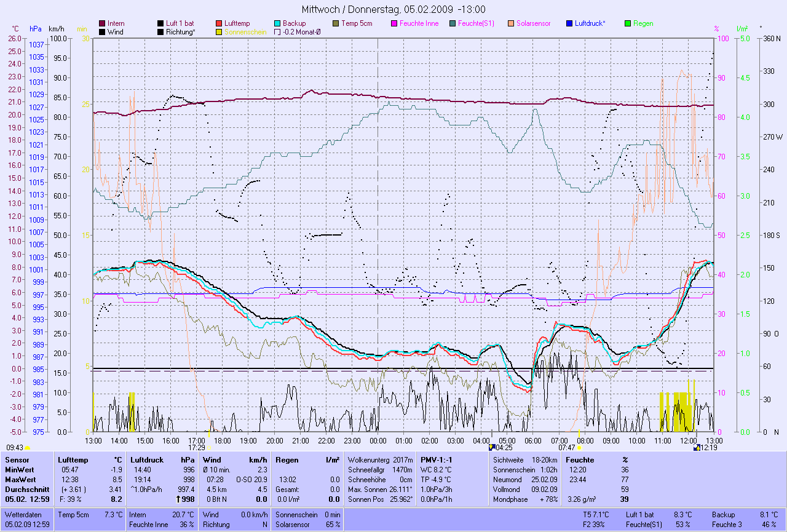The width and height of the screenshot is (787, 532).
Task: Click the blue Luftdruck legend square
Action: [x=569, y=23]
